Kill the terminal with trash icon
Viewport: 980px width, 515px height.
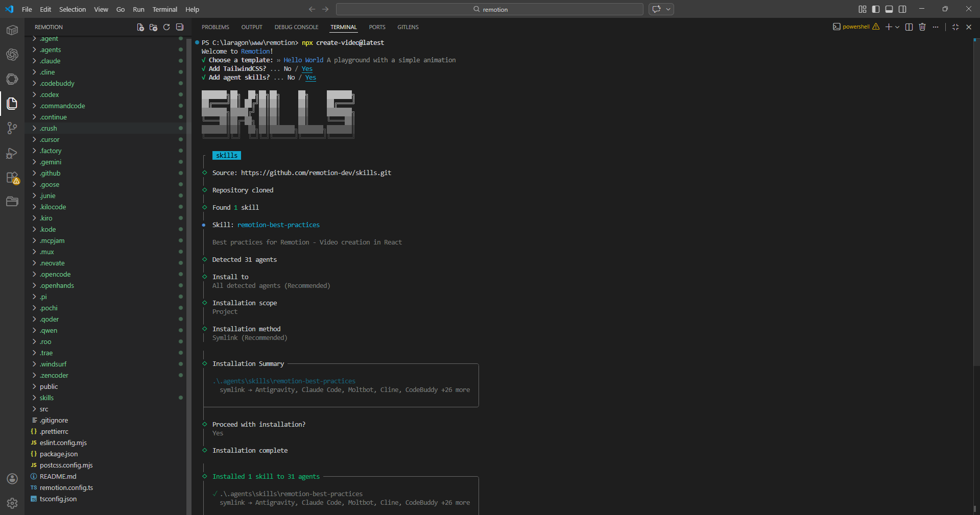tap(922, 27)
